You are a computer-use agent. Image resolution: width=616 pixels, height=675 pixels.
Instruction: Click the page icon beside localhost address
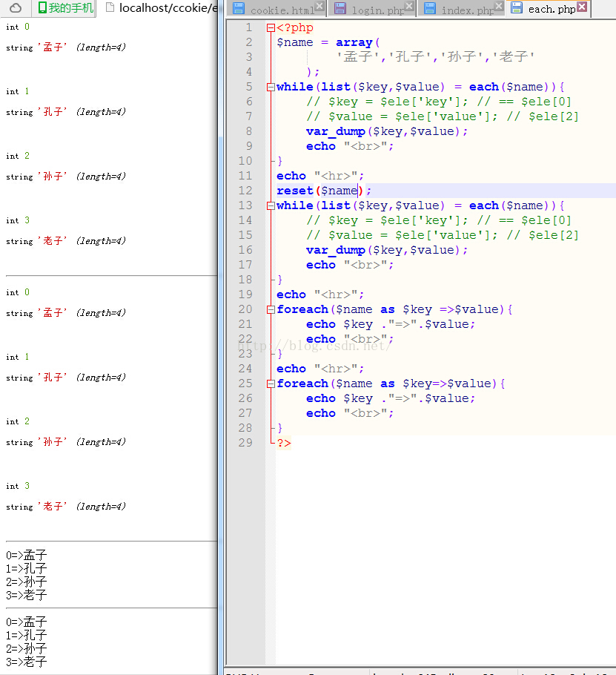click(x=110, y=8)
